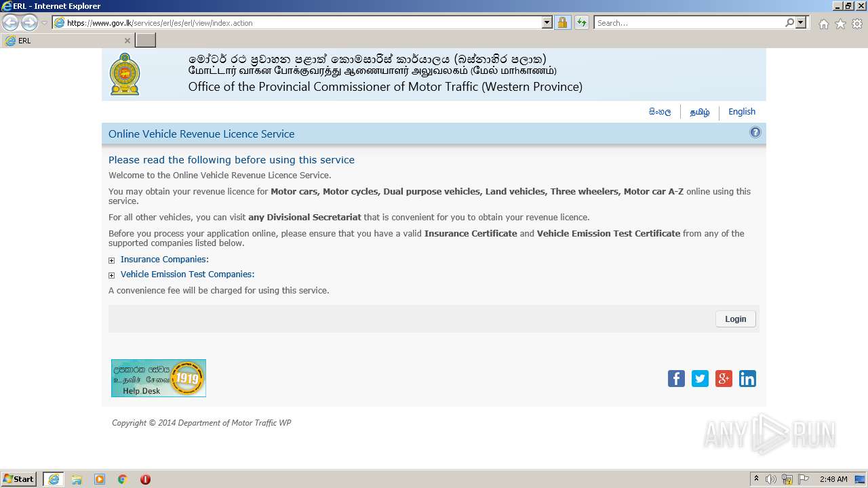Select the ERL browser tab
This screenshot has width=868, height=488.
coord(68,41)
